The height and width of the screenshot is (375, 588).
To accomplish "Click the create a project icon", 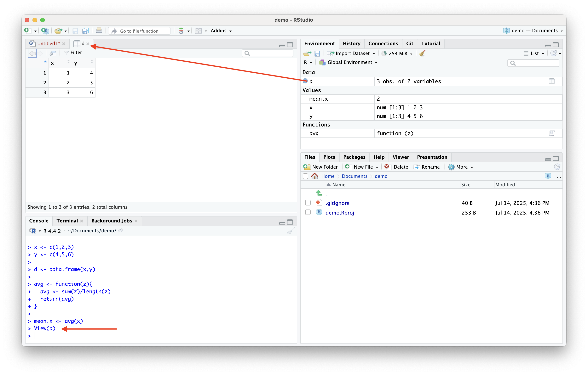I will [x=45, y=31].
